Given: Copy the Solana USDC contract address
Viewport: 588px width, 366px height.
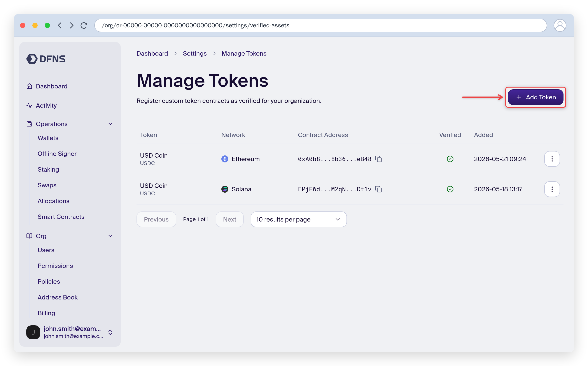Looking at the screenshot, I should pyautogui.click(x=378, y=189).
